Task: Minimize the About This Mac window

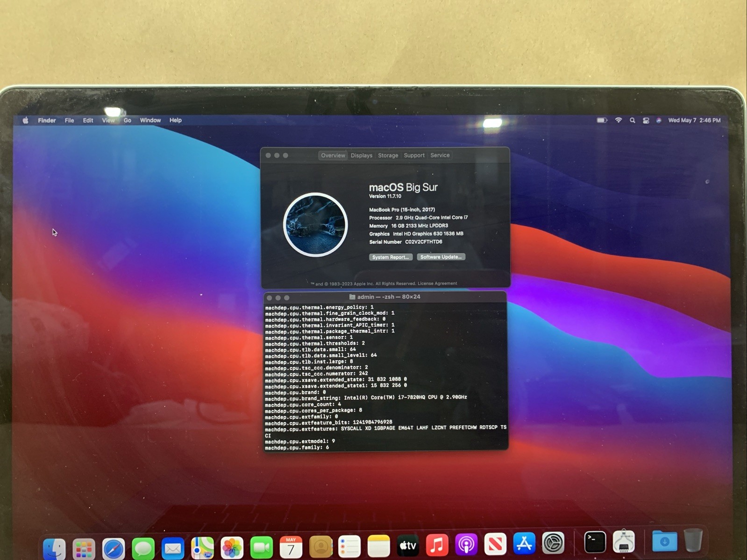Action: 277,156
